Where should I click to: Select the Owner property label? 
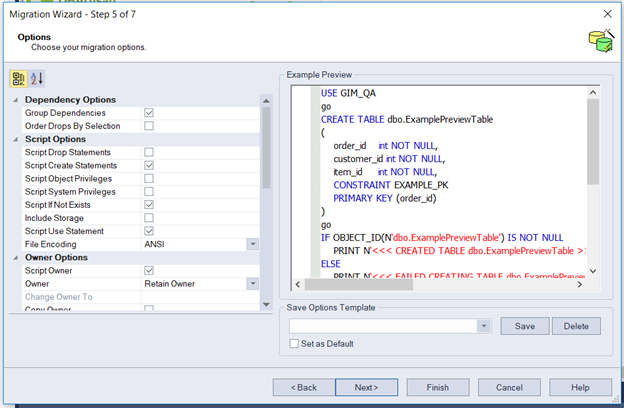37,283
